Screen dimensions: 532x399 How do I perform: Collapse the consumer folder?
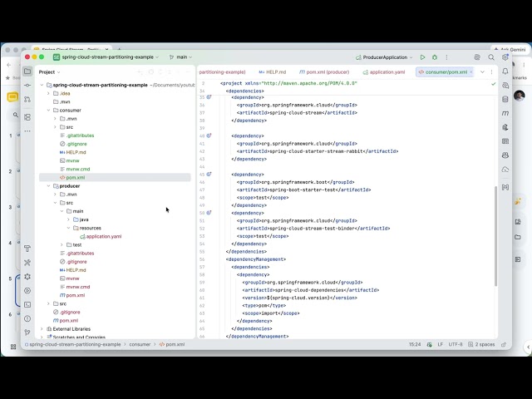pos(48,111)
